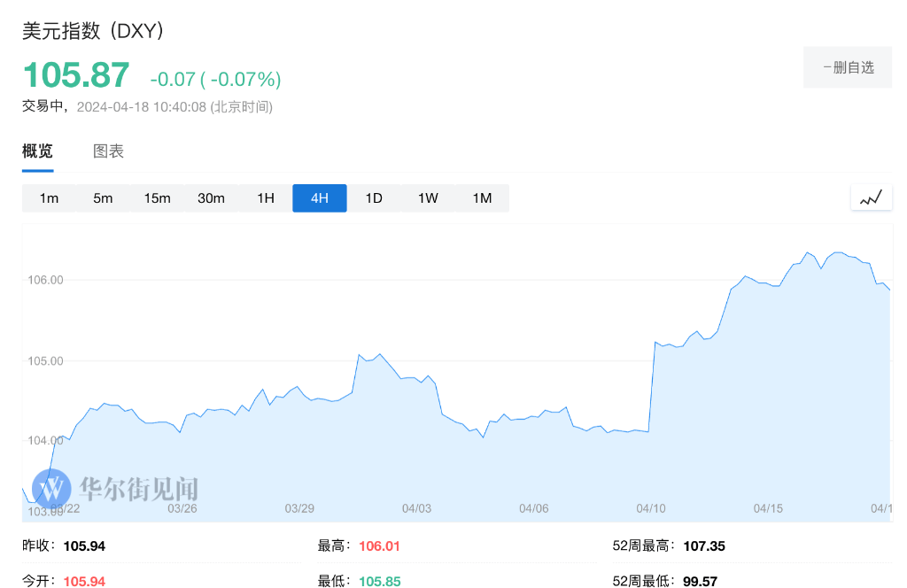Viewport: 907px width, 588px height.
Task: Click the 美元指数 (DXY) title
Action: [x=92, y=31]
